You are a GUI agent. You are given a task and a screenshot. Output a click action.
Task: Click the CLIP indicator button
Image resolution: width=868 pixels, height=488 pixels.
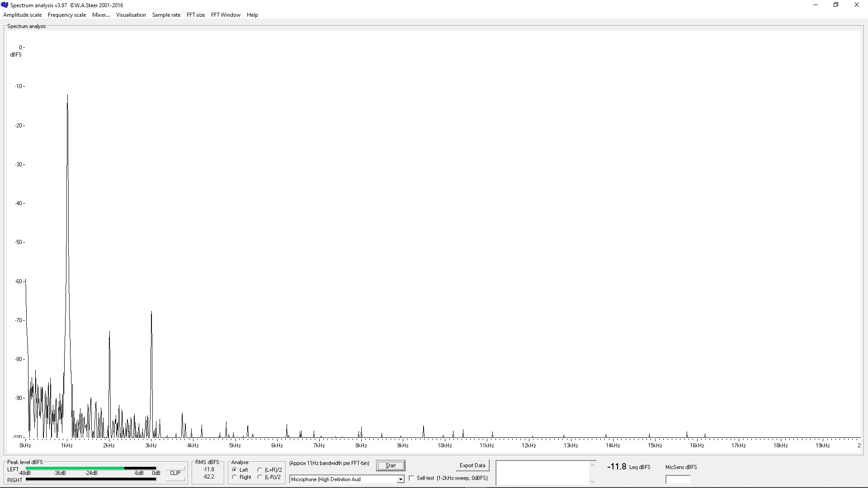click(175, 473)
